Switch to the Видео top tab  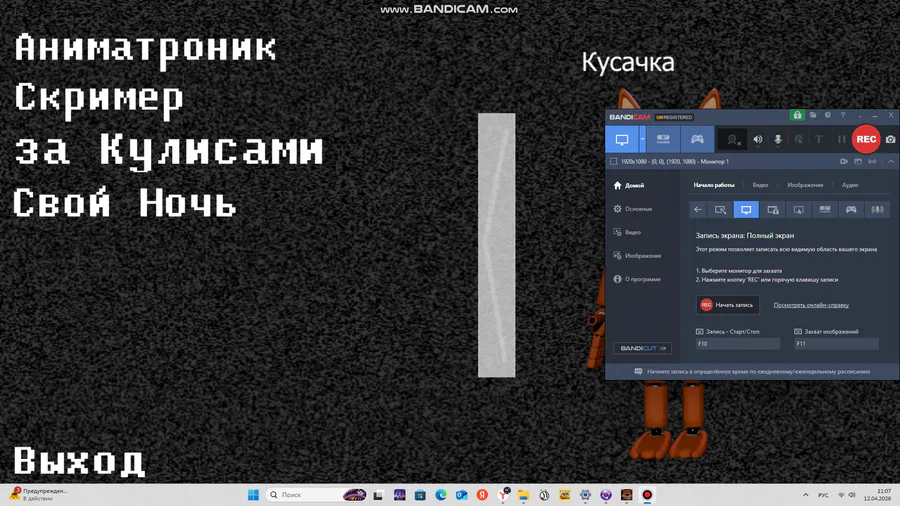(x=760, y=185)
